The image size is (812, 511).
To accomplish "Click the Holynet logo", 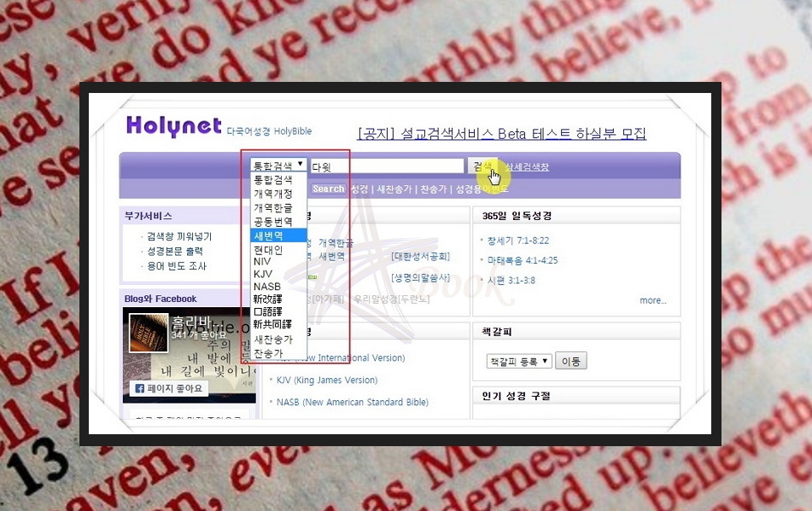I will click(174, 125).
